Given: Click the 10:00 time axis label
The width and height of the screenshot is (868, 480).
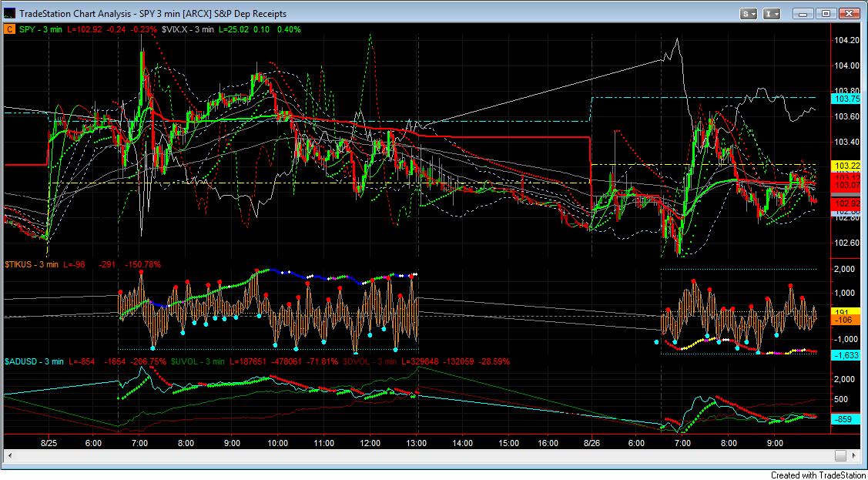Looking at the screenshot, I should (x=277, y=443).
